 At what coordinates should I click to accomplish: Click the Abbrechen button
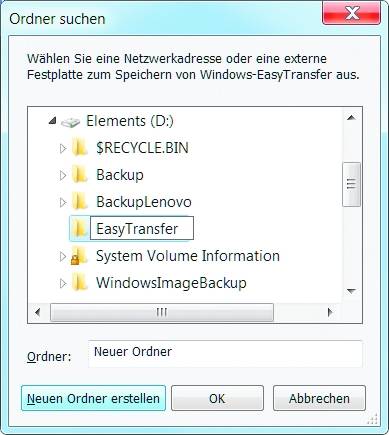[x=319, y=398]
